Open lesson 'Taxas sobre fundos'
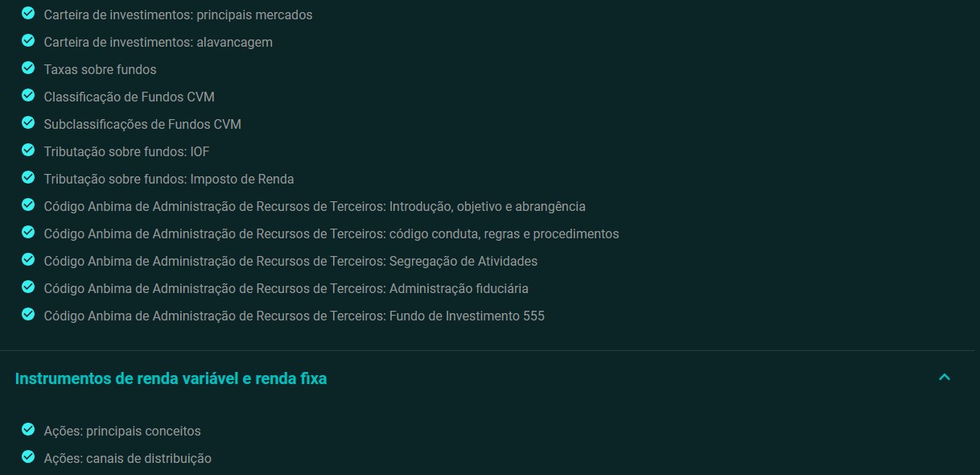Viewport: 980px width, 475px height. tap(100, 69)
